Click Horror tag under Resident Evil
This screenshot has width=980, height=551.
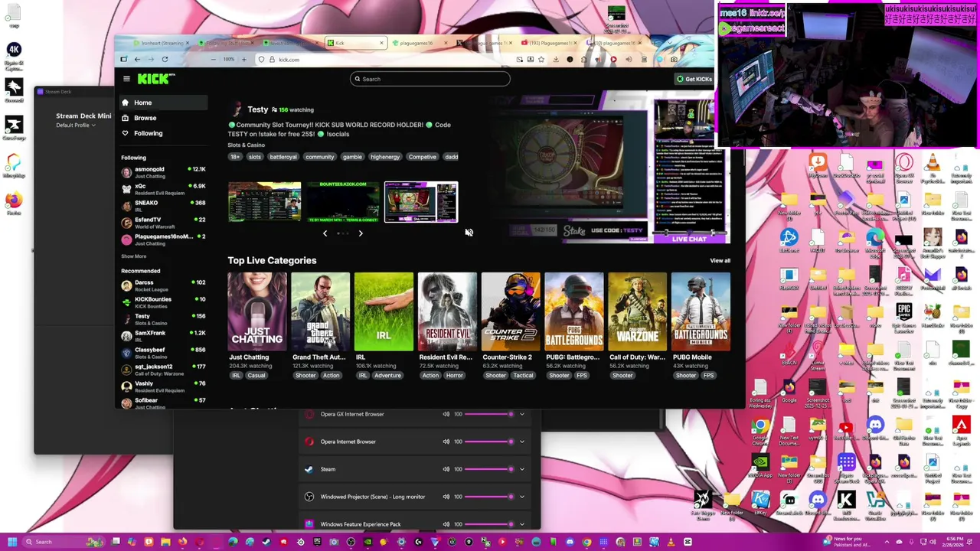tap(455, 376)
